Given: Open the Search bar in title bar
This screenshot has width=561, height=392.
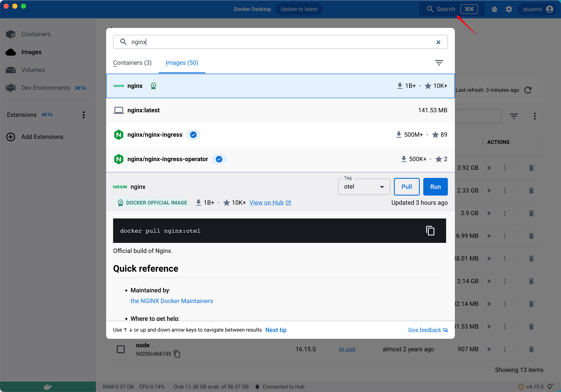Looking at the screenshot, I should [x=452, y=9].
